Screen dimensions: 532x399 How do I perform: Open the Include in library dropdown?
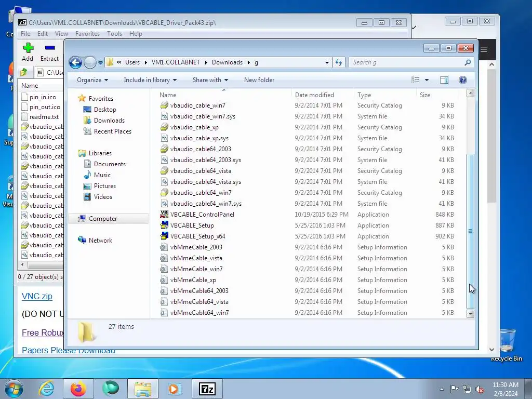coord(150,80)
